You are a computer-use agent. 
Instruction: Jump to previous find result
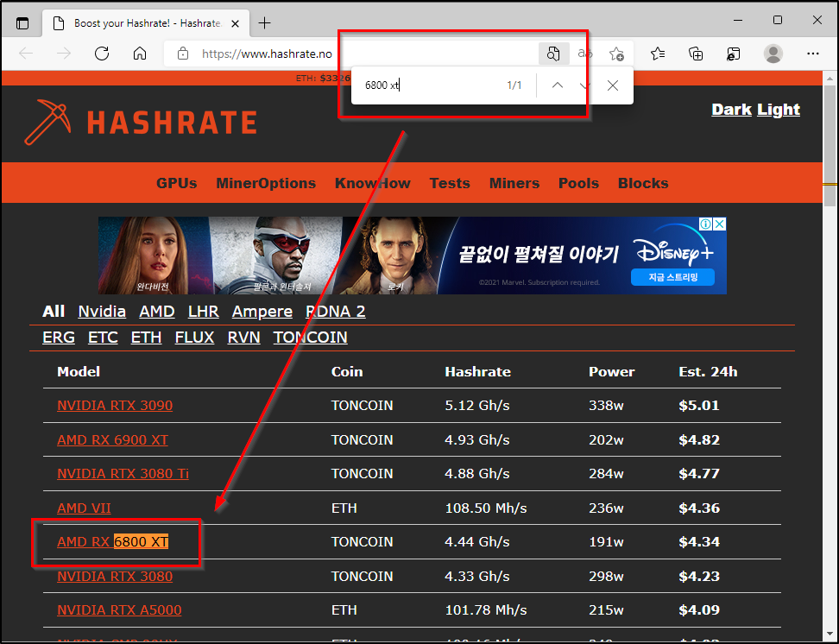(558, 85)
